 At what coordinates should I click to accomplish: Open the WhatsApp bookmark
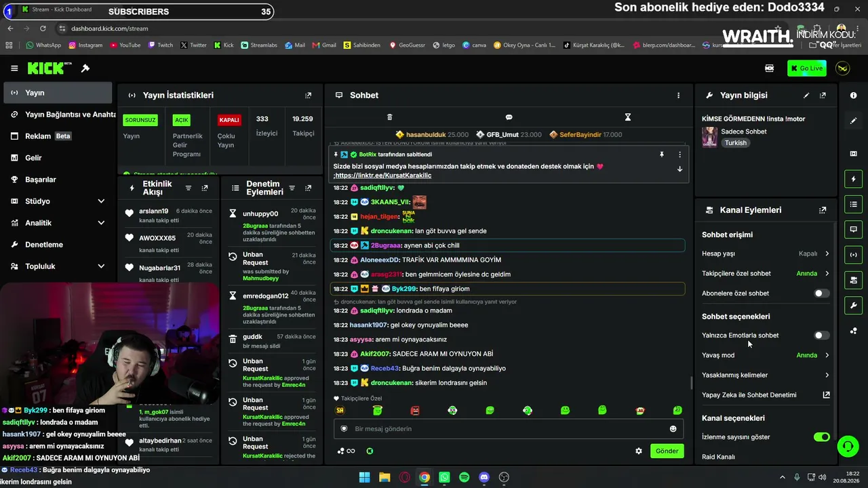(43, 45)
